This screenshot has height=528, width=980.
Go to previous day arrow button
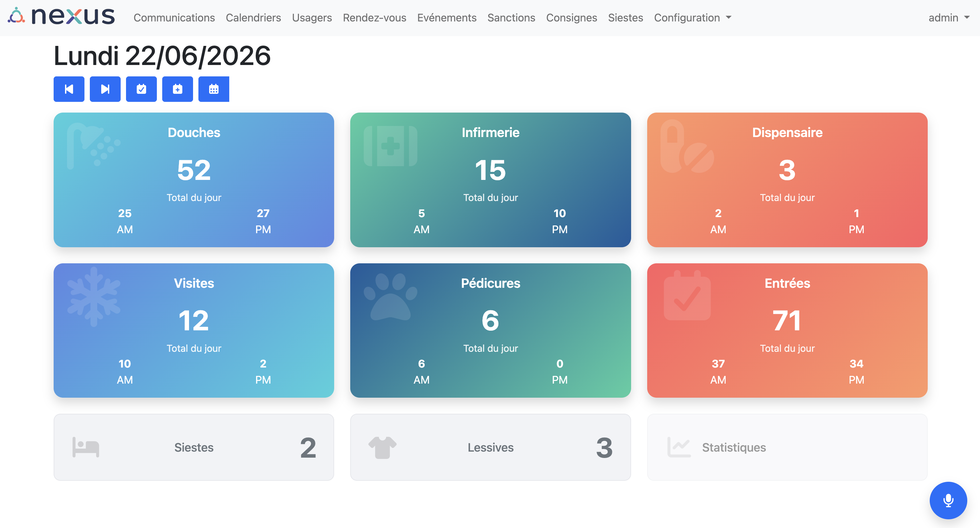pos(69,89)
